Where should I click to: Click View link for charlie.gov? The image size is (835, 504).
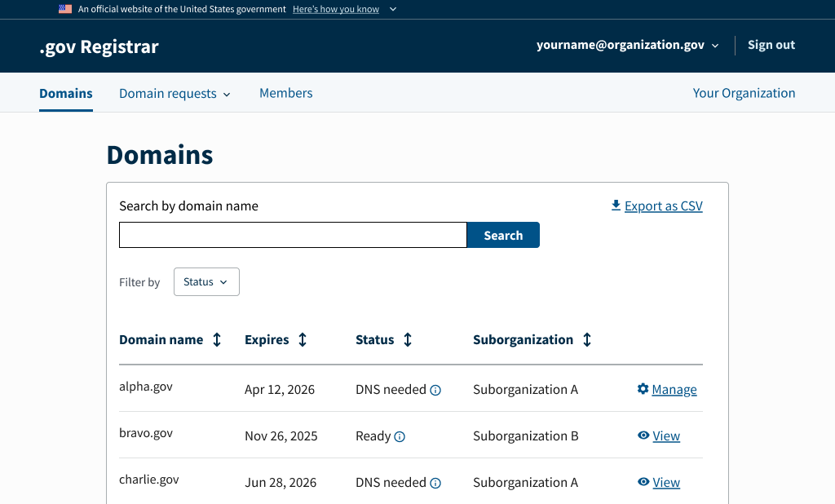[x=666, y=483]
